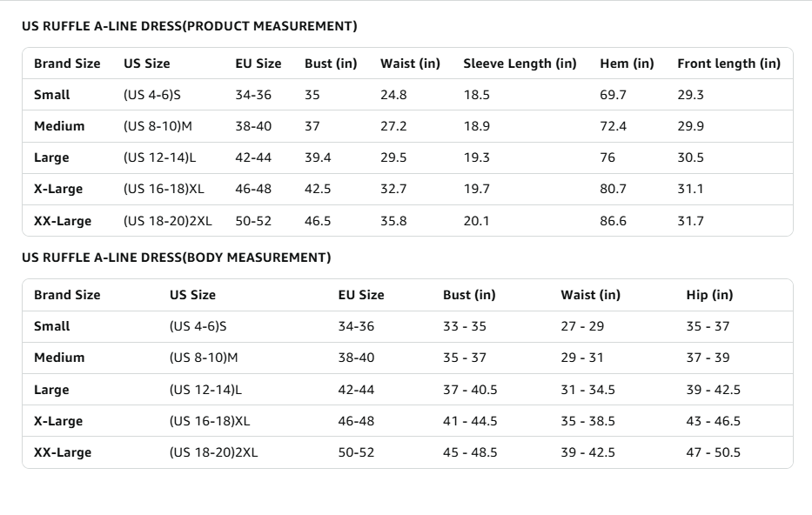This screenshot has height=515, width=812.
Task: Click the Front length (in) column header
Action: coord(728,64)
